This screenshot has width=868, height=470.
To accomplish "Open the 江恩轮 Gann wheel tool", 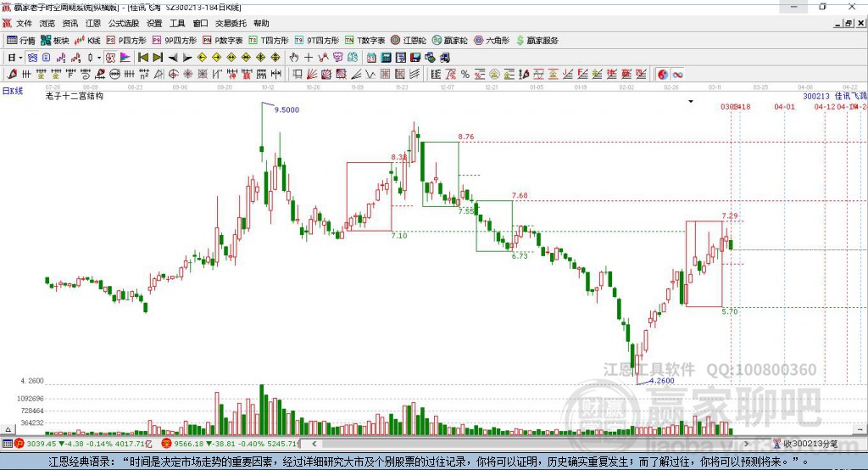I will (x=409, y=41).
